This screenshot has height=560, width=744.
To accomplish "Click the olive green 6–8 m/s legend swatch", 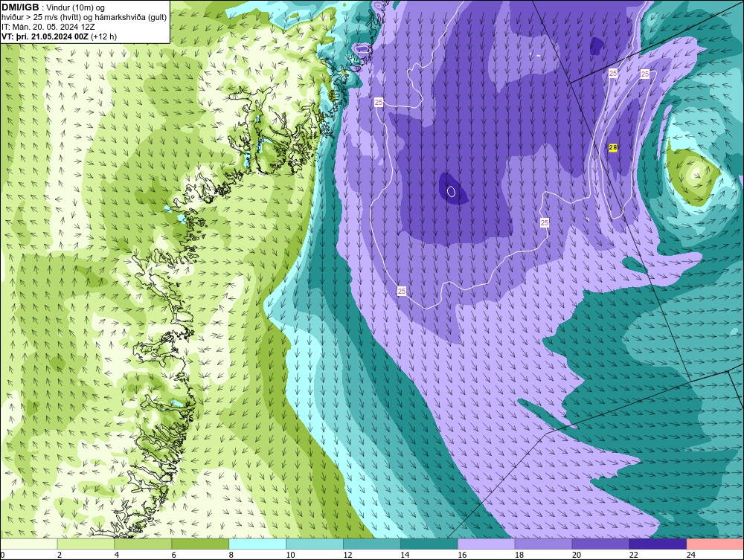I will click(x=200, y=544).
